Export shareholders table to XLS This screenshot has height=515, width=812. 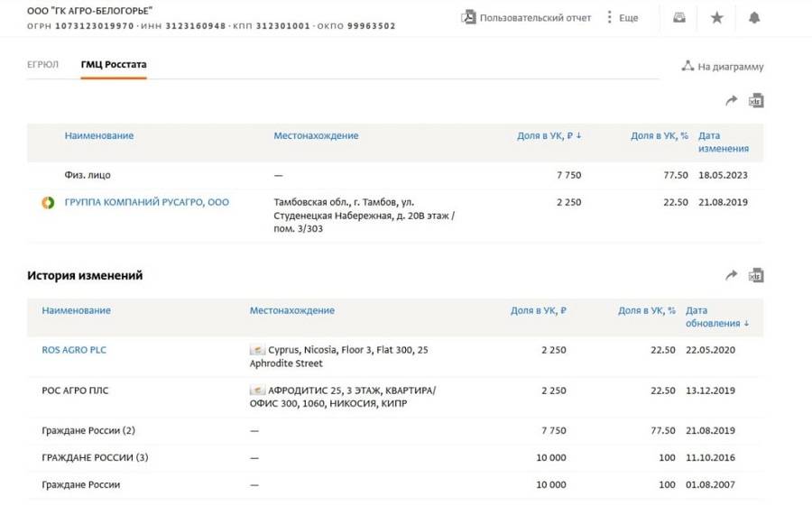pos(756,101)
